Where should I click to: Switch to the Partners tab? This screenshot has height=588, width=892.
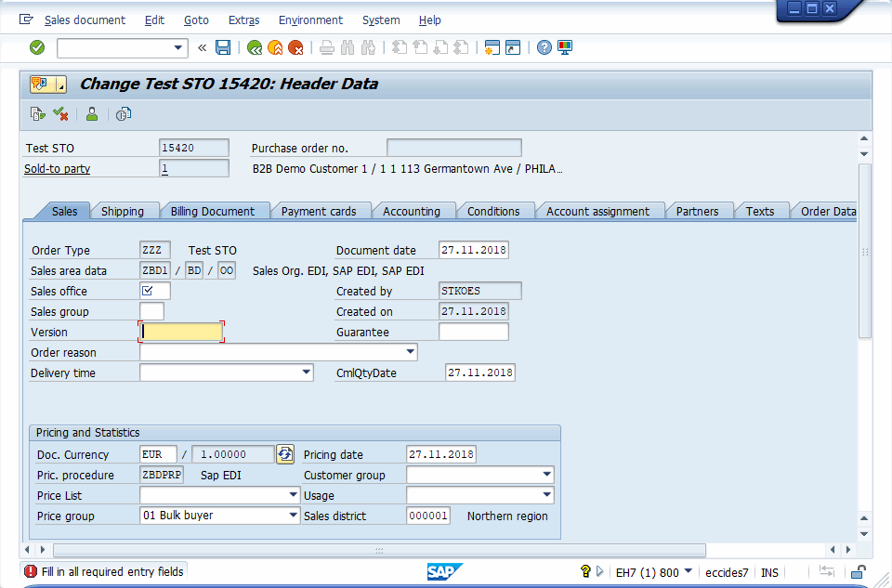click(x=698, y=211)
